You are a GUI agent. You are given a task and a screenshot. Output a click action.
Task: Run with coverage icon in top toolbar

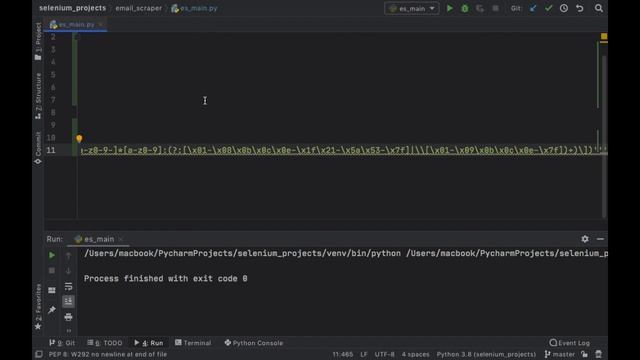pos(480,8)
